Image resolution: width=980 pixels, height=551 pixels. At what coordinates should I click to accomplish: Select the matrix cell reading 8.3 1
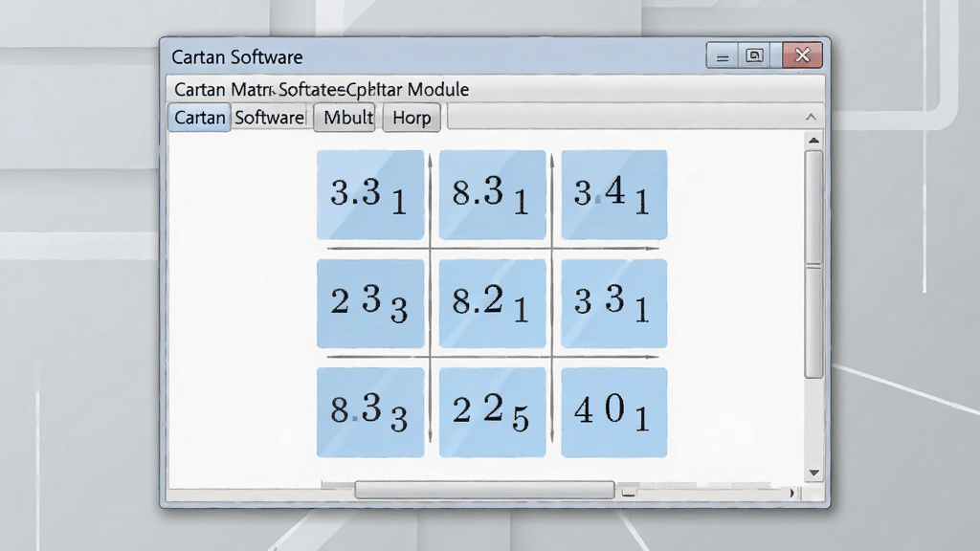coord(492,194)
